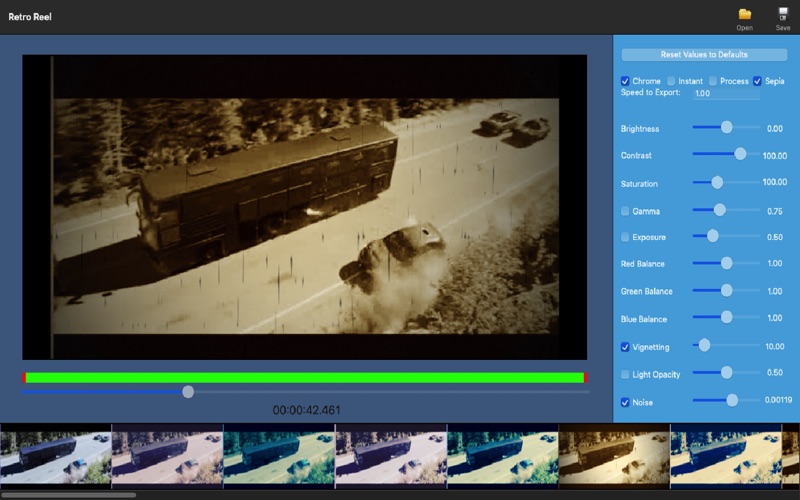
Task: Select the first preset thumbnail in filmstrip
Action: 56,456
